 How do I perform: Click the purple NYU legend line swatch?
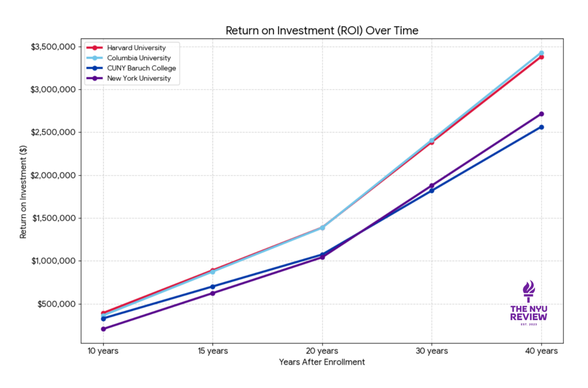[x=95, y=78]
